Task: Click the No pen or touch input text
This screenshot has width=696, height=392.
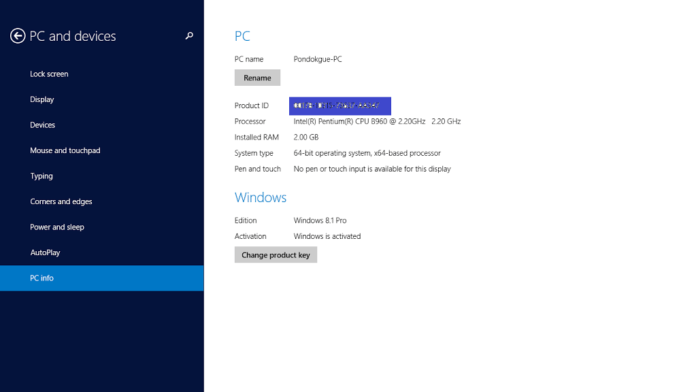Action: [372, 169]
